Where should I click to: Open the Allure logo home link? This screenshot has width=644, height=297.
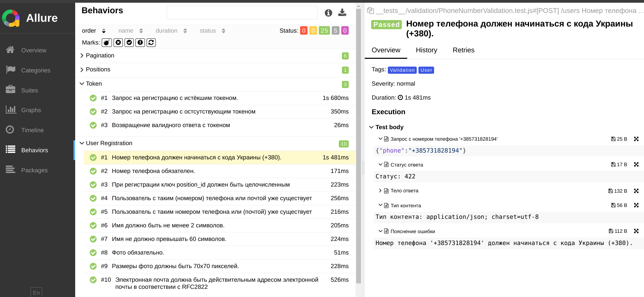coord(30,18)
